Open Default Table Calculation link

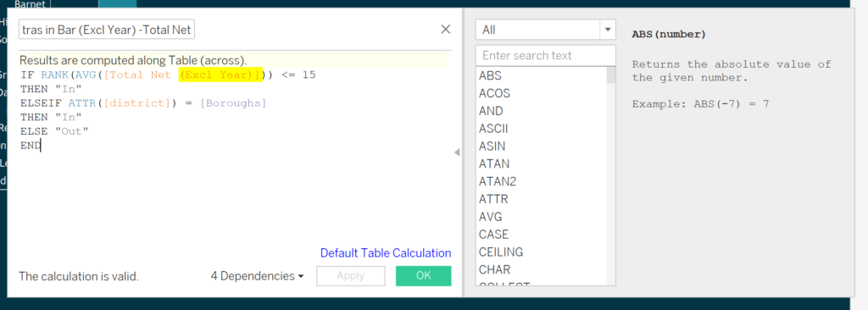coord(386,253)
